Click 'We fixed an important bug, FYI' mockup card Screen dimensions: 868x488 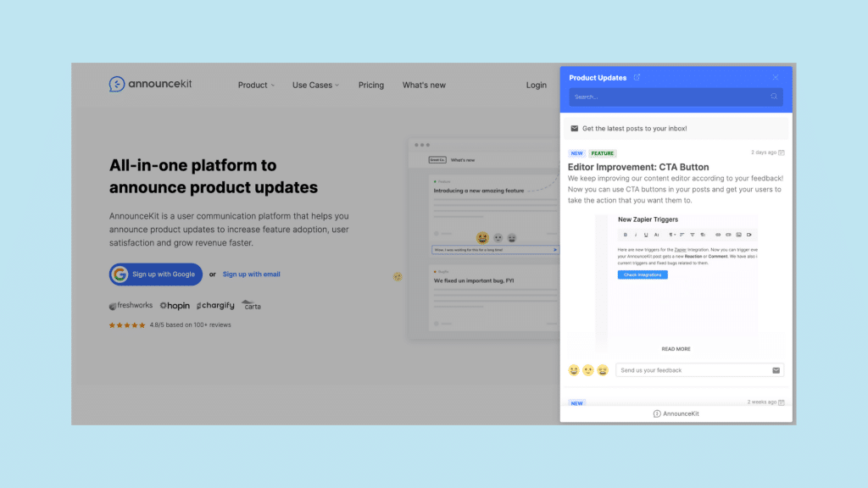click(494, 297)
